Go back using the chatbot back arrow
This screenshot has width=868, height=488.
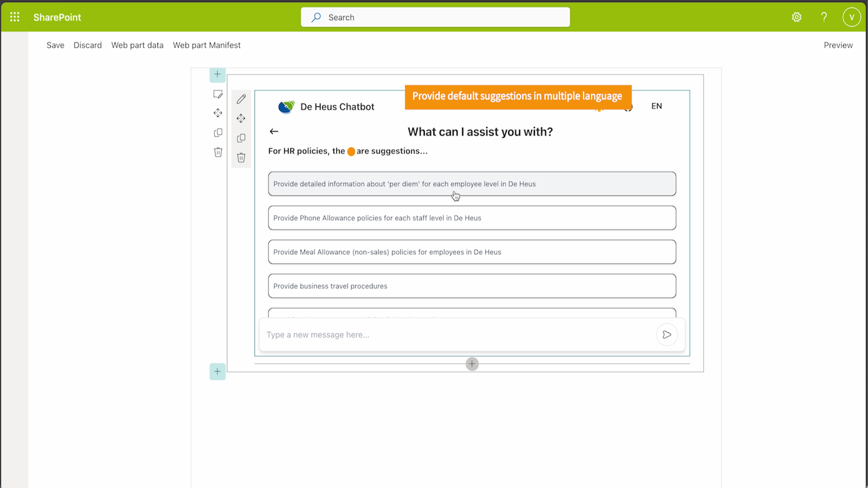[x=274, y=131]
